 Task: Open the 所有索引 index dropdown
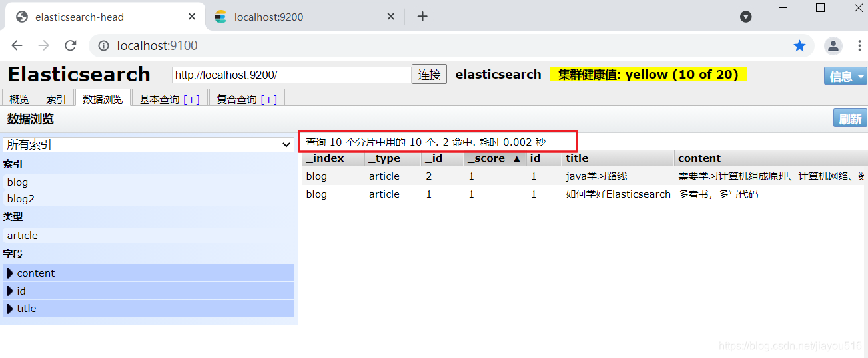click(148, 144)
